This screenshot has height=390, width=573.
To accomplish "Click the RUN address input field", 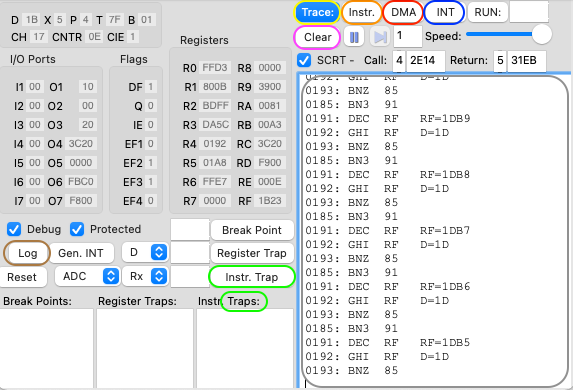I will [529, 12].
